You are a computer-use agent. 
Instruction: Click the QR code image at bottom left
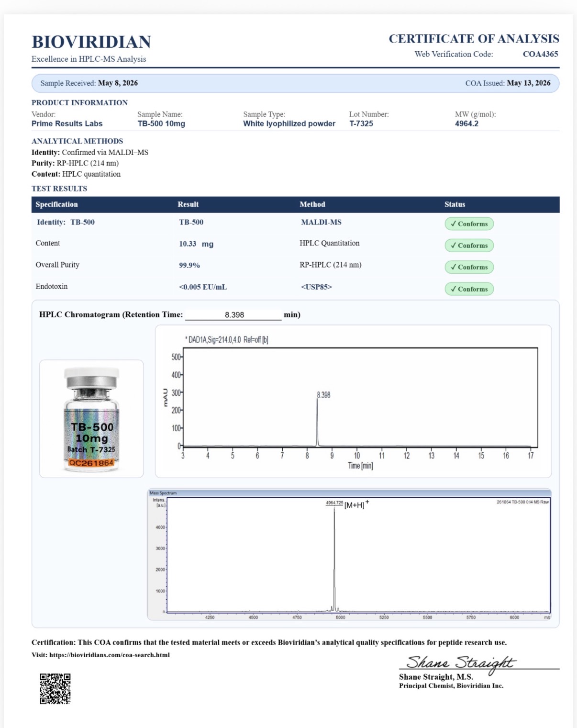click(55, 688)
